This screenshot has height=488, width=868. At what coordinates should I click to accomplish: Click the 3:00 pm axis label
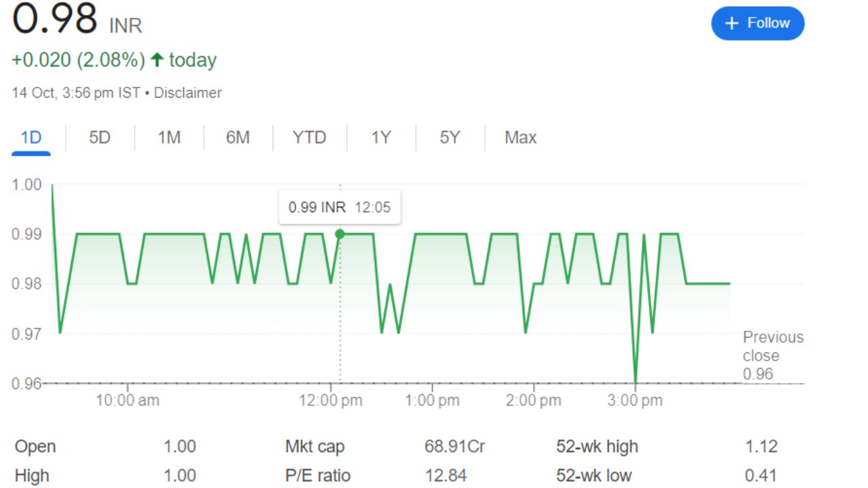coord(635,401)
